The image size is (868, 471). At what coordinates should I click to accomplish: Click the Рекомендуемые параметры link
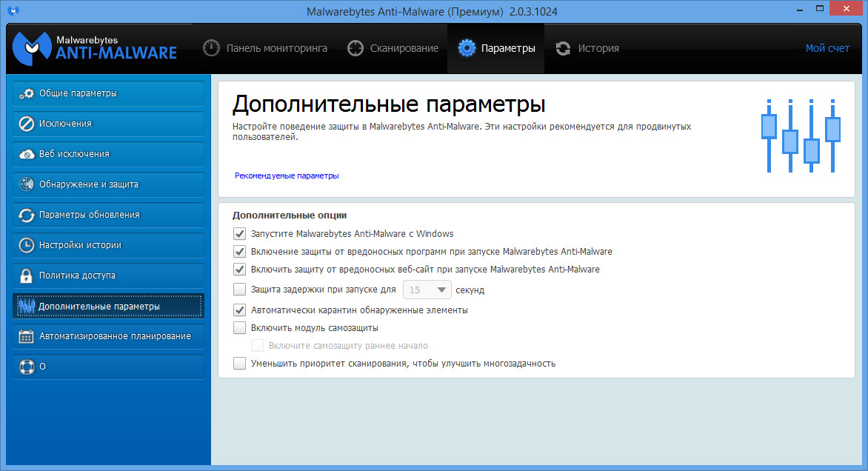point(287,176)
